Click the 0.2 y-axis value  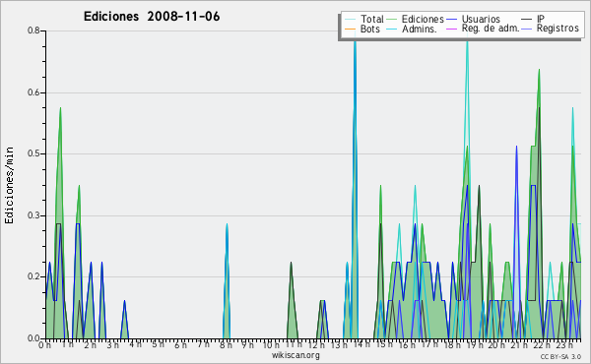click(33, 276)
